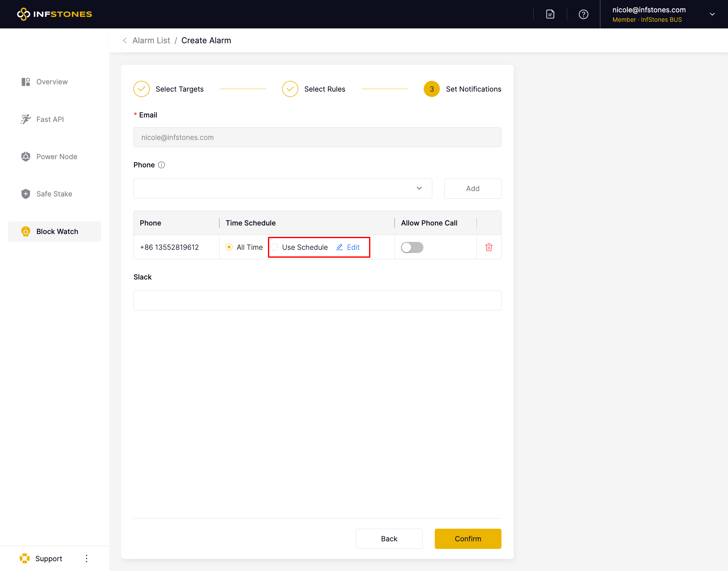Go back using breadcrumb arrow
728x571 pixels.
(125, 40)
